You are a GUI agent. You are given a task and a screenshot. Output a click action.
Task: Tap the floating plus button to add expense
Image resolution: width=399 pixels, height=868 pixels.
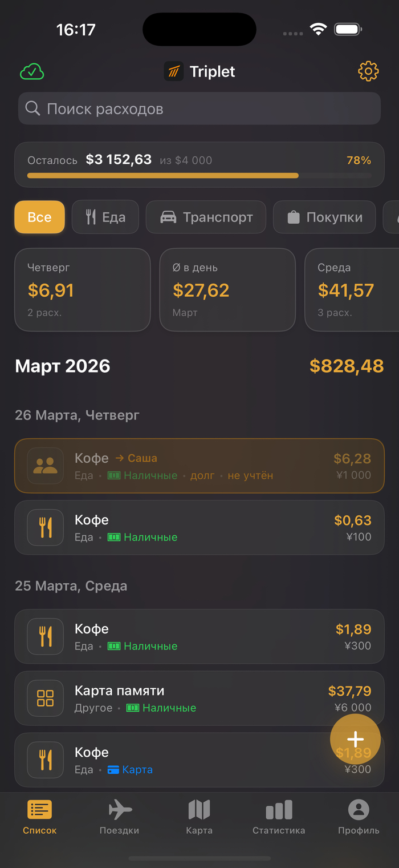click(x=355, y=740)
